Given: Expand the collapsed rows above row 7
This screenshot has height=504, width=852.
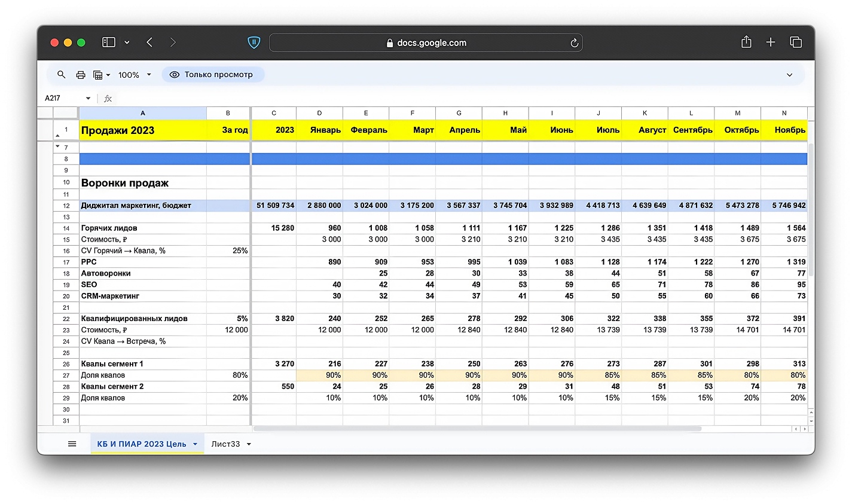Looking at the screenshot, I should click(x=58, y=146).
